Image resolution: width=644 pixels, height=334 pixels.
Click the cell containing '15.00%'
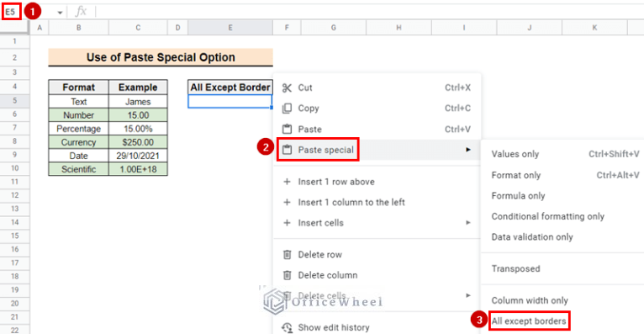pos(138,129)
